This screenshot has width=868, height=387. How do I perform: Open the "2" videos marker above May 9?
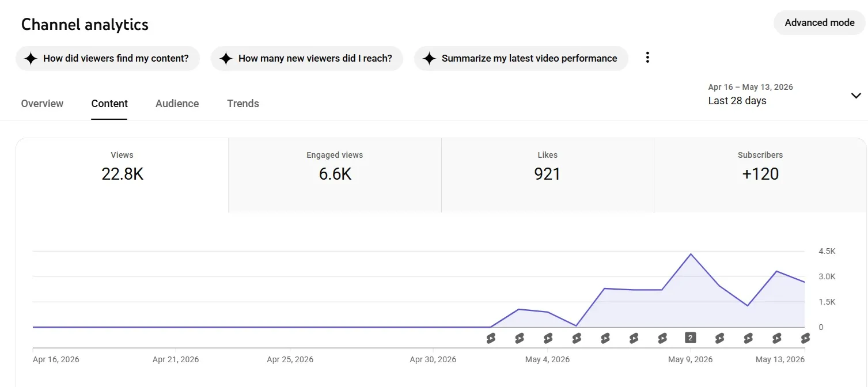(x=691, y=338)
